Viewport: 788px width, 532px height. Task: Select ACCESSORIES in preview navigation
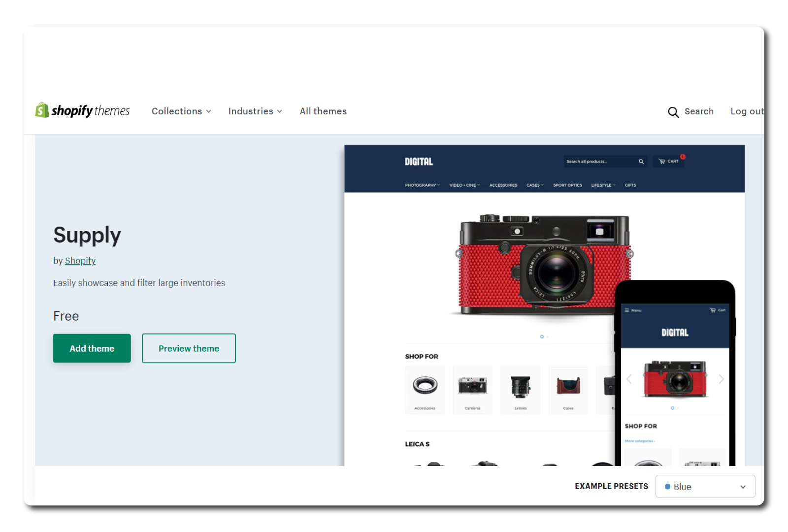[x=503, y=185]
